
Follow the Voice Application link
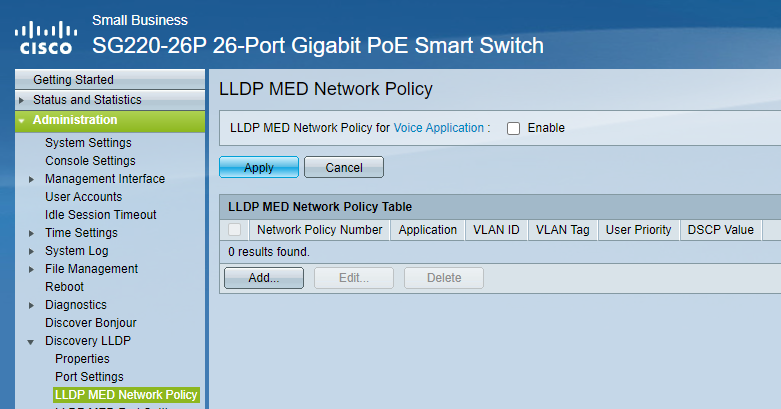[x=438, y=128]
